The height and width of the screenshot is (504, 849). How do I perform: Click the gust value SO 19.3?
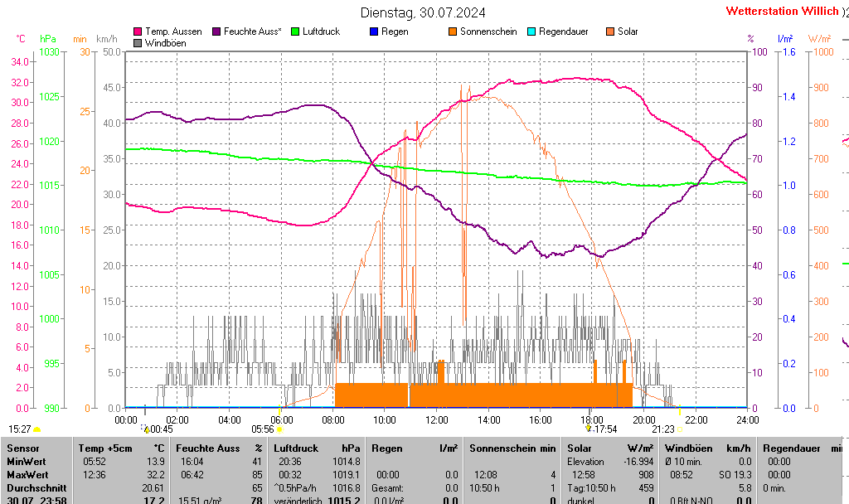point(735,475)
